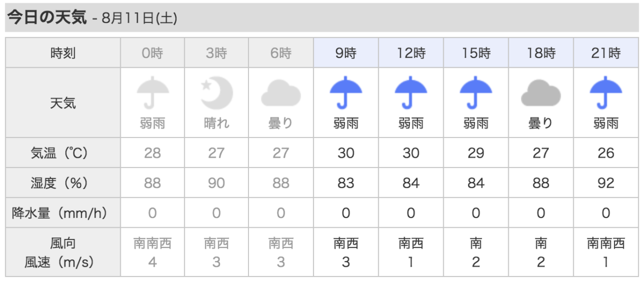644x283 pixels.
Task: Click the blue umbrella icon at 15時
Action: point(476,93)
